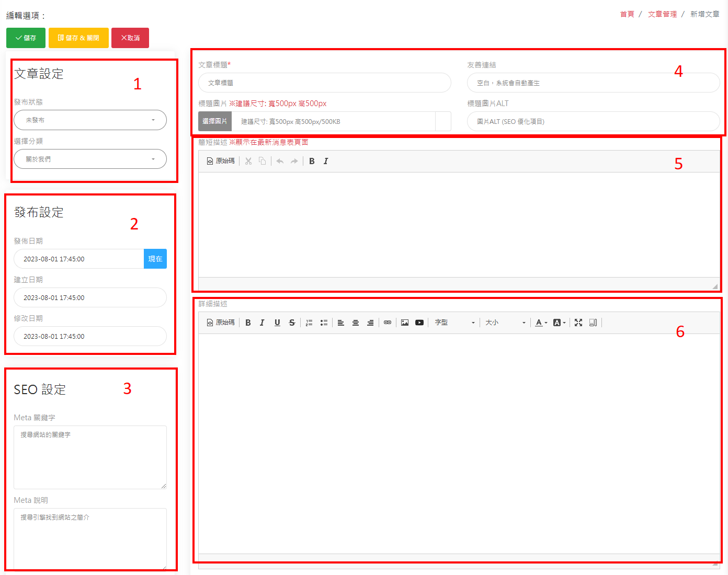The width and height of the screenshot is (728, 575).
Task: Click the green 儲存 button
Action: 26,38
